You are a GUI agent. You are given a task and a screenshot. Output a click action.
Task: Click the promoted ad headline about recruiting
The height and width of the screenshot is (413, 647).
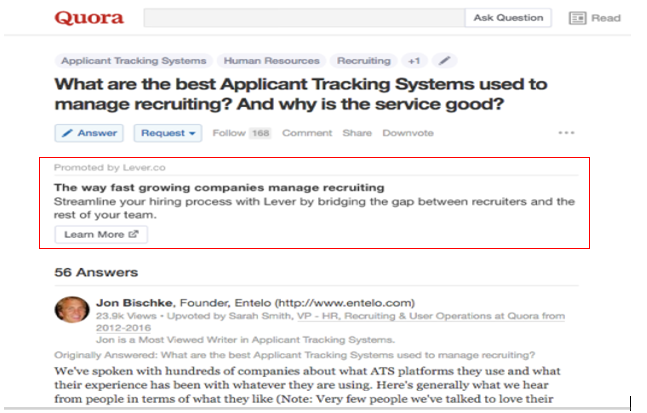point(219,187)
